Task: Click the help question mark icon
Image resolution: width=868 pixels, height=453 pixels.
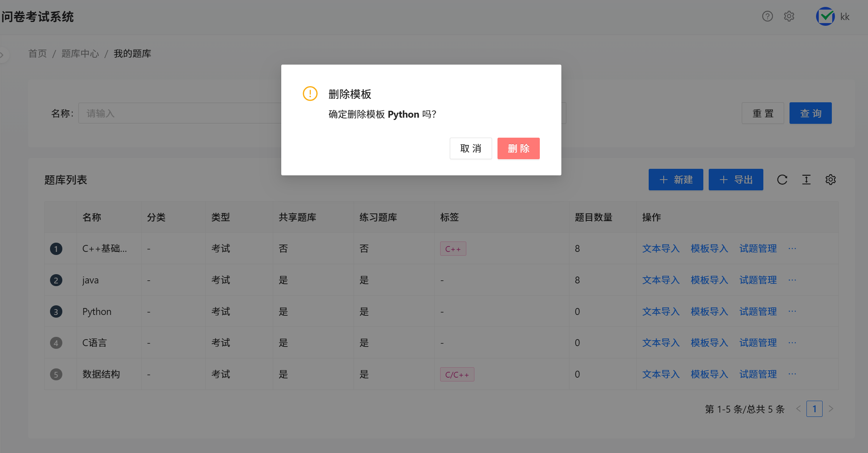Action: [767, 16]
